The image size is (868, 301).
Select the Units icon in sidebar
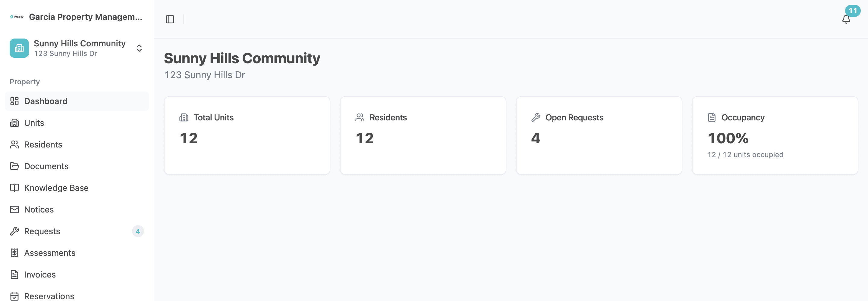[x=14, y=123]
